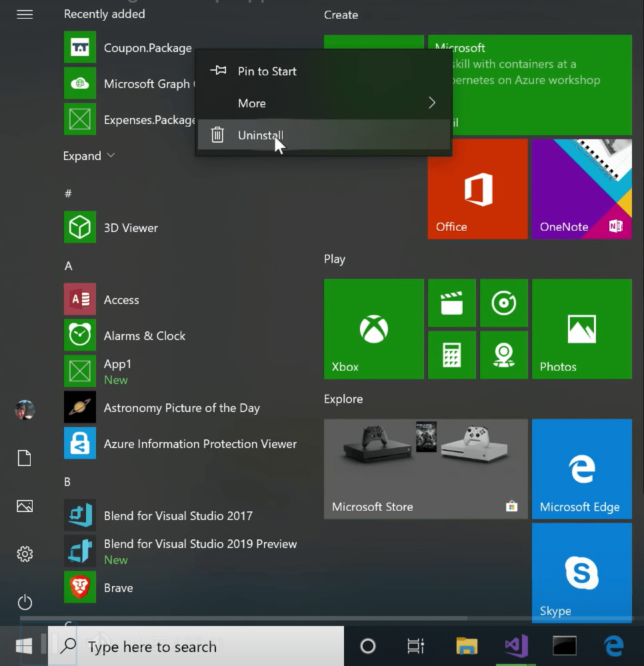Image resolution: width=644 pixels, height=666 pixels.
Task: Open the Calculator tile
Action: click(451, 355)
